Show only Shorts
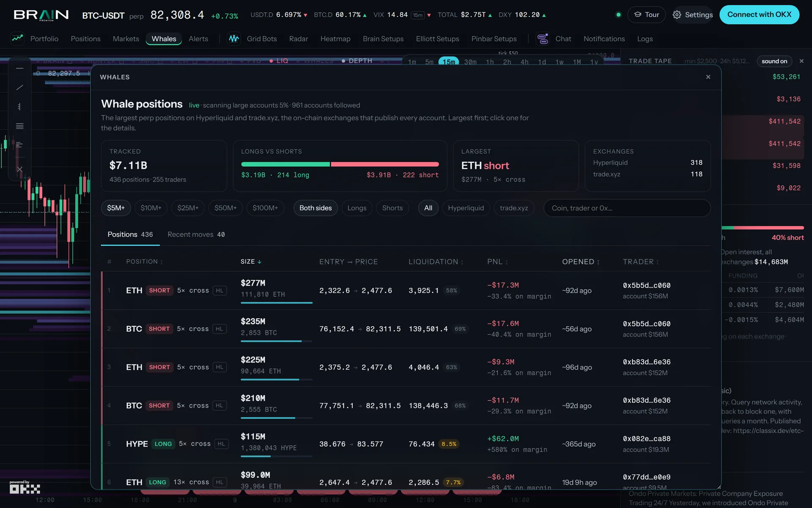 [392, 208]
